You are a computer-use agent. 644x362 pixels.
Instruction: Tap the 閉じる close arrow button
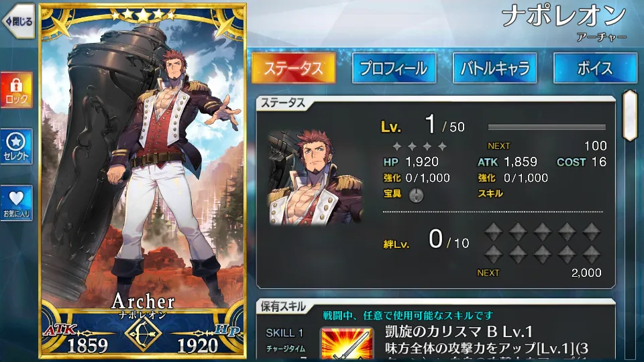pyautogui.click(x=18, y=21)
